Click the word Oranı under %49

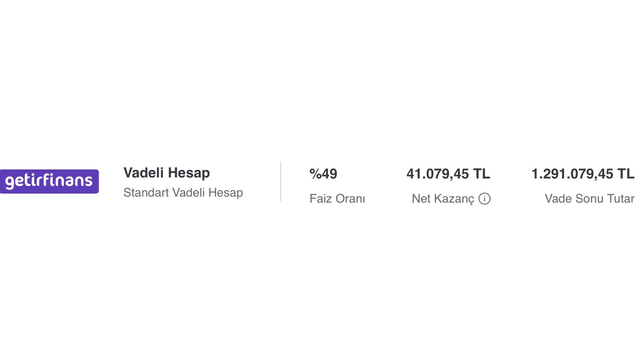coord(351,199)
